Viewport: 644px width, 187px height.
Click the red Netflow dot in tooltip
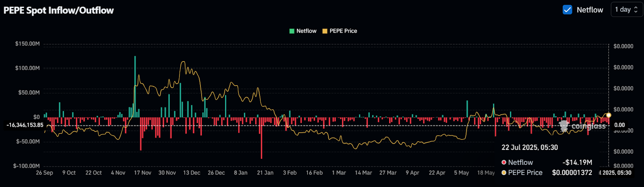(504, 162)
